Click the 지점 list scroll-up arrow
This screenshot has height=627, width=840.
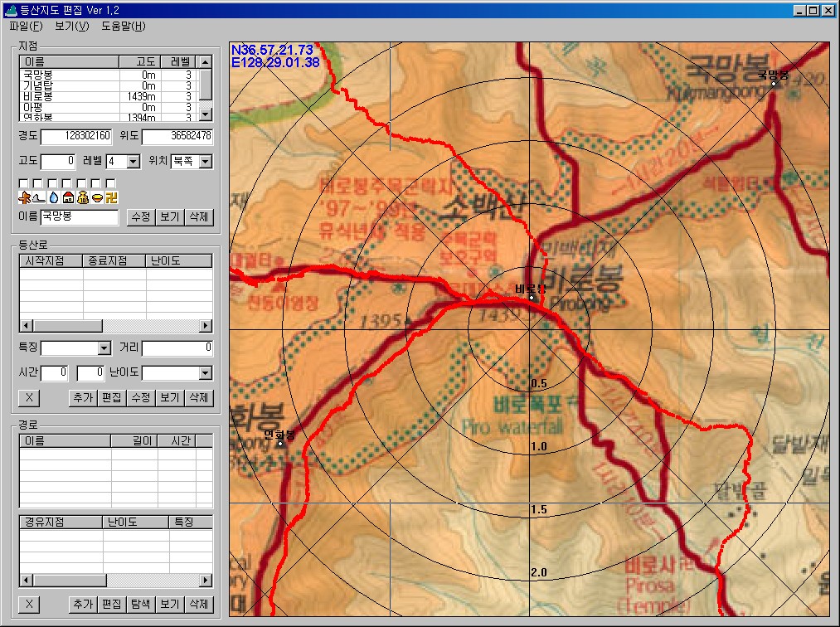(205, 61)
